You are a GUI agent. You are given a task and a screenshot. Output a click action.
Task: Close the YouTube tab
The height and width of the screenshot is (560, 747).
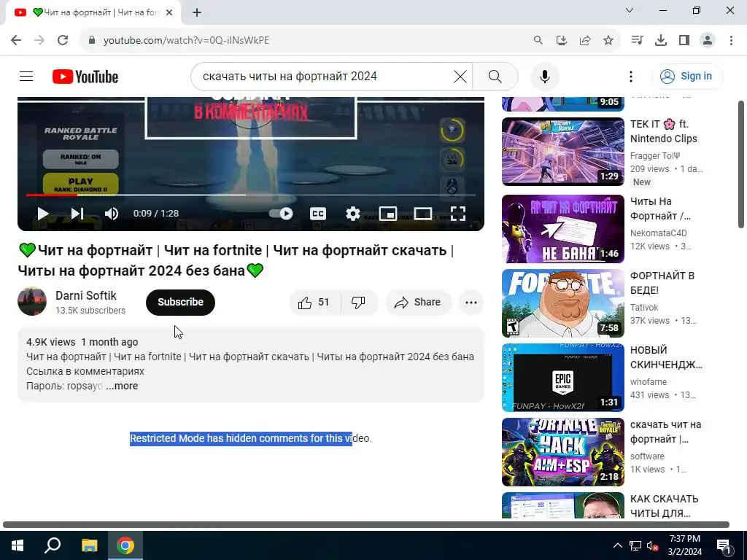(169, 12)
